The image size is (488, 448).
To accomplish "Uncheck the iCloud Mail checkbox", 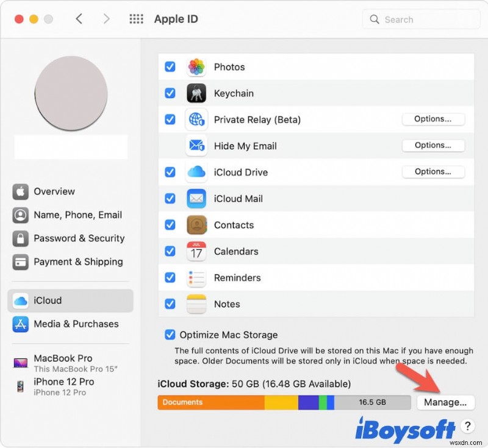I will point(170,198).
